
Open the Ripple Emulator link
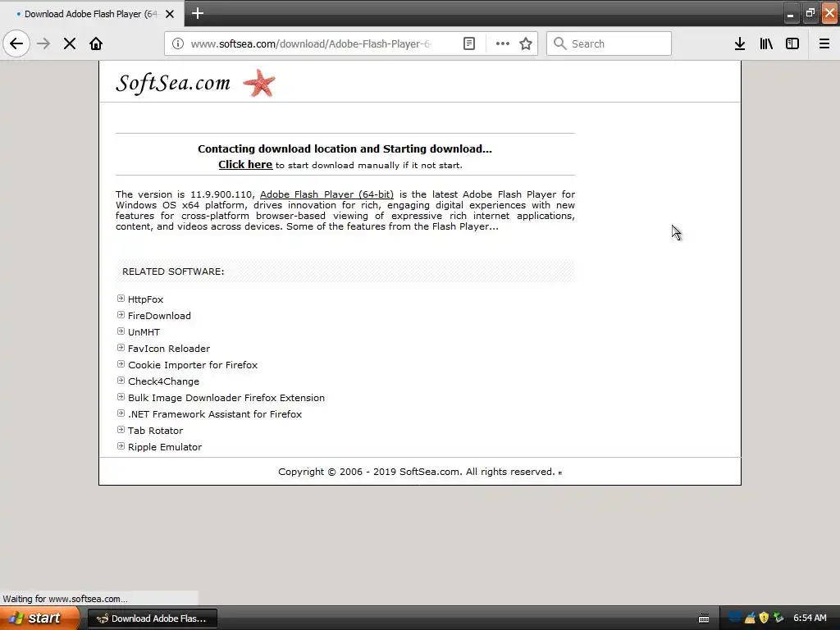(165, 447)
